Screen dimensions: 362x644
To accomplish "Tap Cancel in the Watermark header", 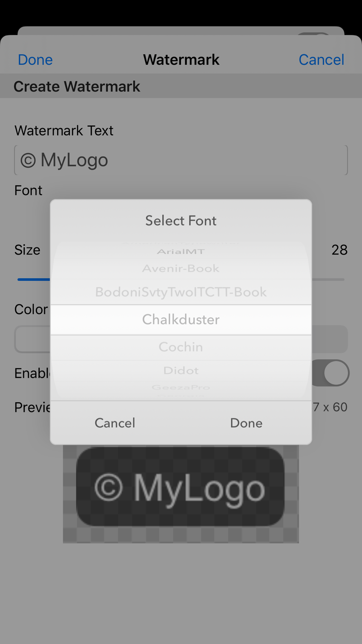I will pyautogui.click(x=321, y=60).
